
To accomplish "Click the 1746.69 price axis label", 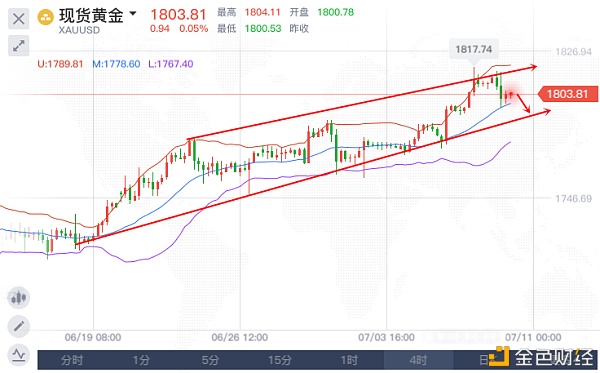I will pyautogui.click(x=573, y=199).
